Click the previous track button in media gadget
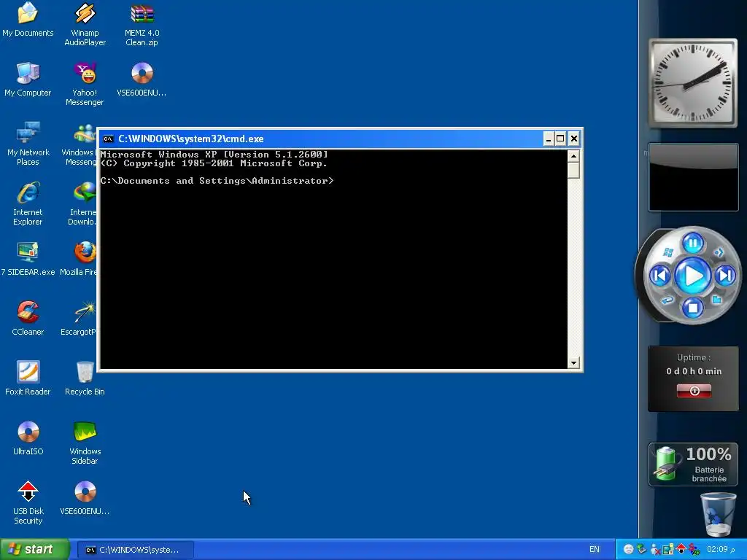 tap(660, 275)
